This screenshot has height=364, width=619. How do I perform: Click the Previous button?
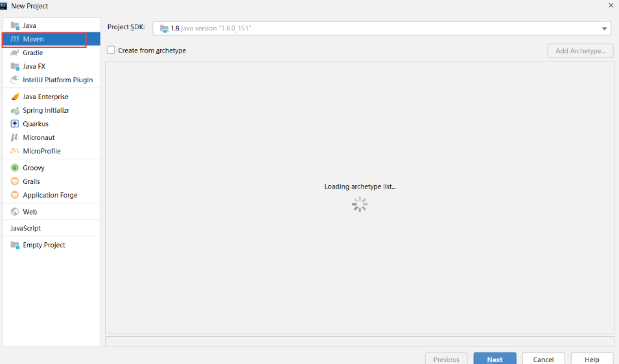pyautogui.click(x=446, y=359)
